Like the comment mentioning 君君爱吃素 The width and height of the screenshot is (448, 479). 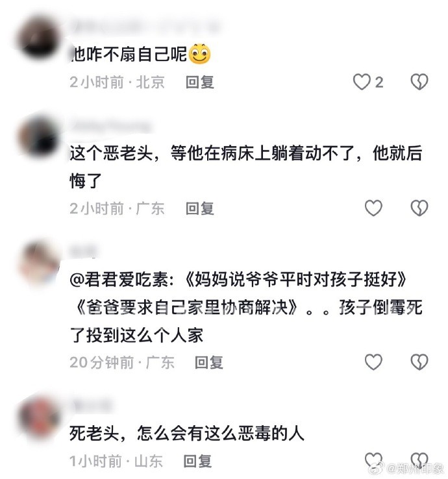[x=373, y=362]
